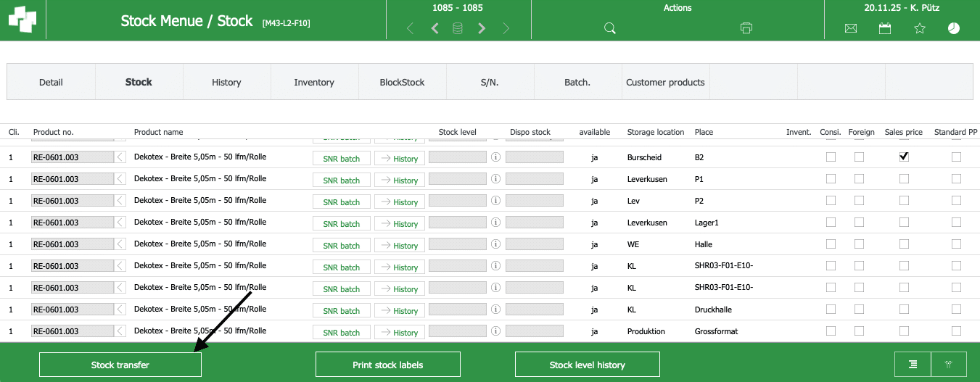Open the calendar icon in header
The width and height of the screenshot is (980, 382).
point(885,28)
